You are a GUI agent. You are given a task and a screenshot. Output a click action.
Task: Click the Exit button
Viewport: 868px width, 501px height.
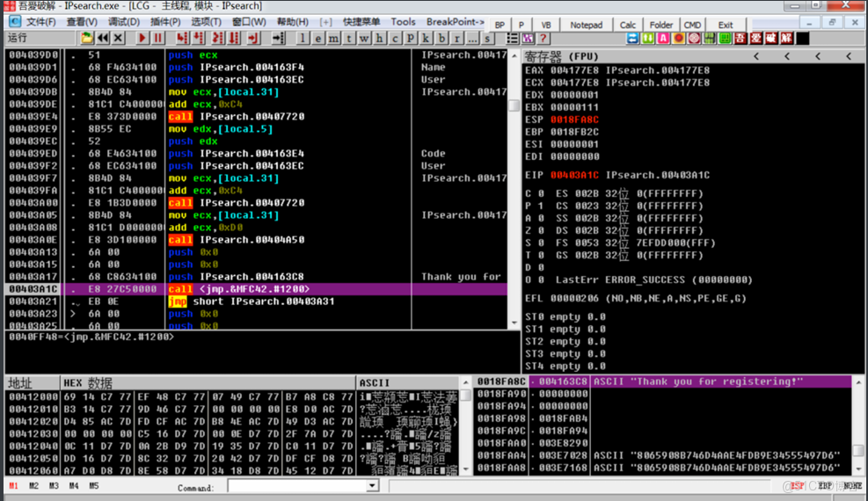point(726,25)
